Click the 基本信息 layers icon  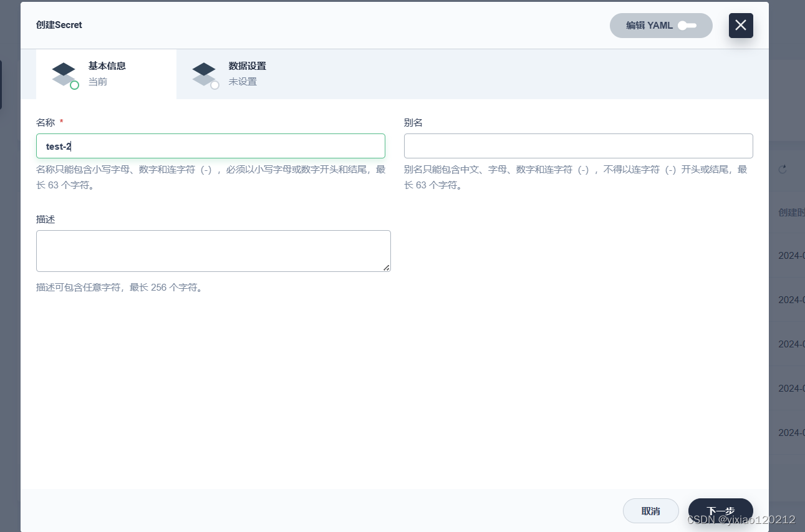(64, 74)
